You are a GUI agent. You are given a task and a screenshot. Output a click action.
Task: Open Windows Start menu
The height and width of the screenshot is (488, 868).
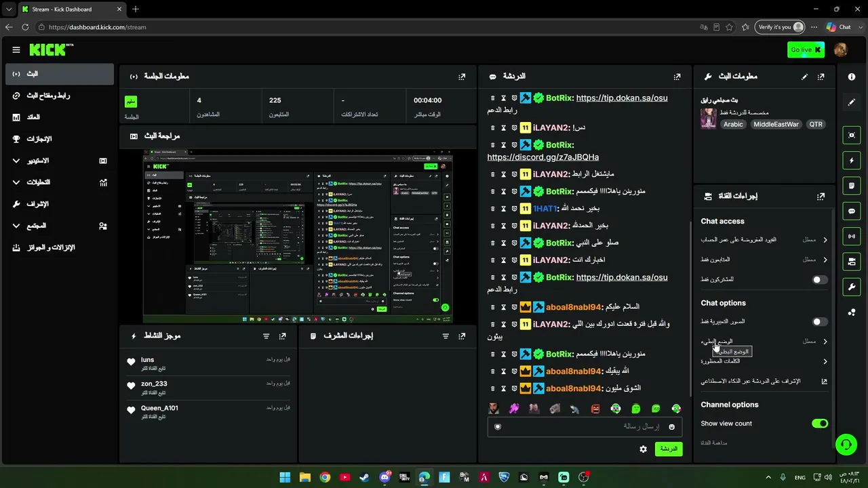pos(285,477)
